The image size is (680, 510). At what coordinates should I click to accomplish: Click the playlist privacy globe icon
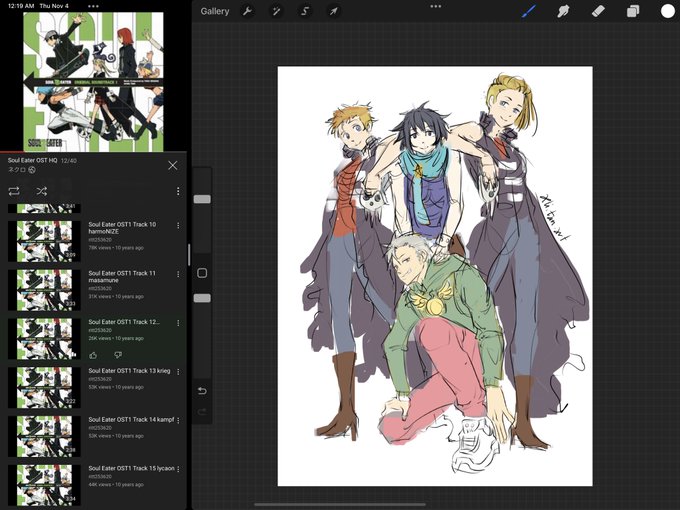[32, 170]
